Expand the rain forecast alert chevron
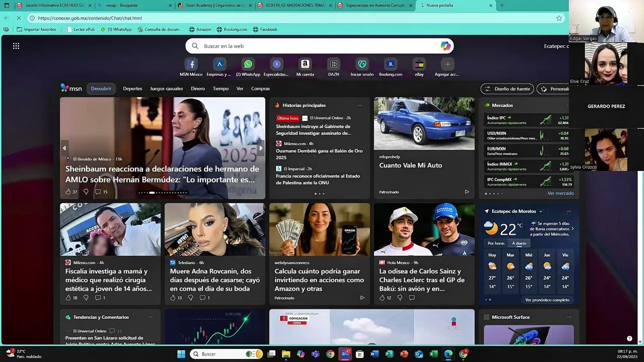The image size is (644, 362). 573,229
